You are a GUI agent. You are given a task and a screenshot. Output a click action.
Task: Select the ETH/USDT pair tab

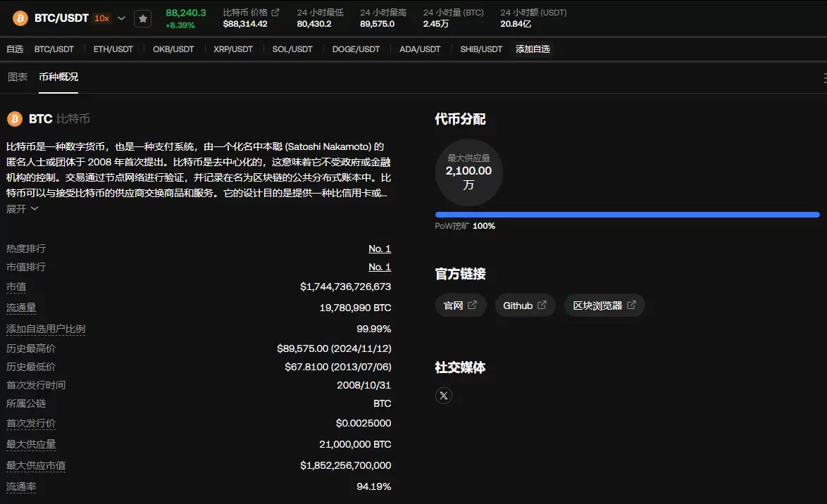pos(113,49)
